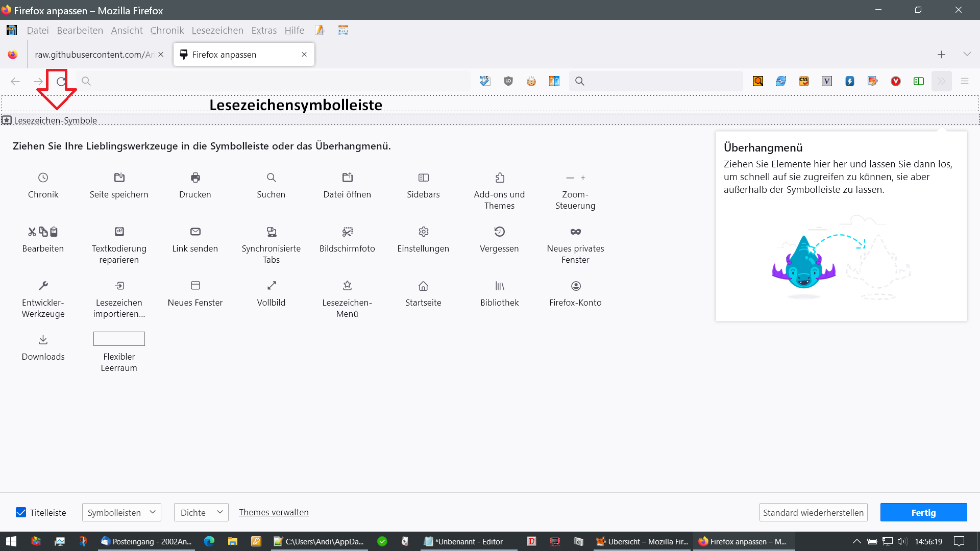Toggle the Titelleiste checkbox

(21, 512)
